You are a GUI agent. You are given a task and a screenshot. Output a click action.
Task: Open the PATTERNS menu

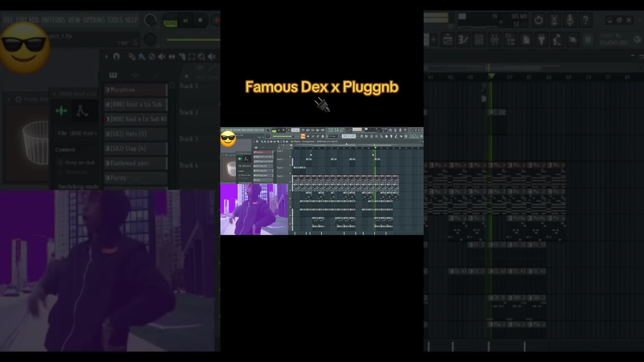[237, 130]
